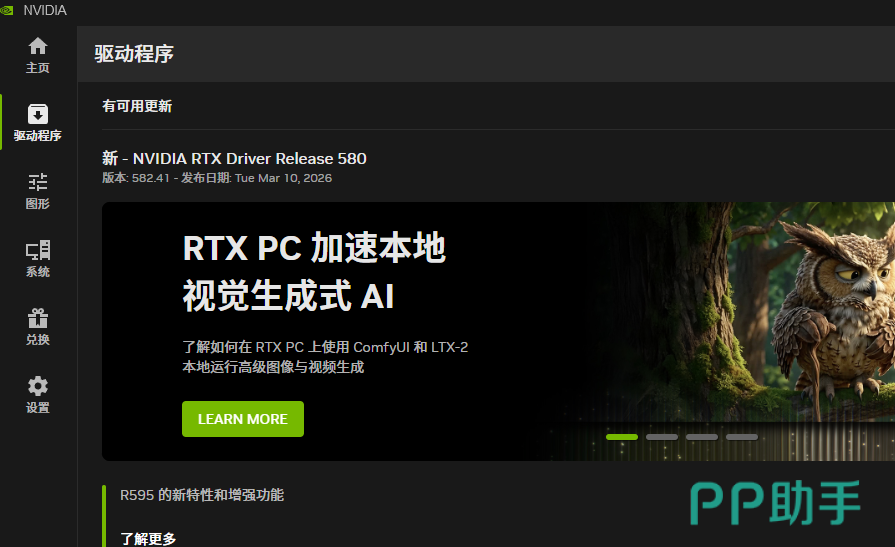Screen dimensions: 895x547
Task: Select the first (green) carousel indicator
Action: click(622, 437)
